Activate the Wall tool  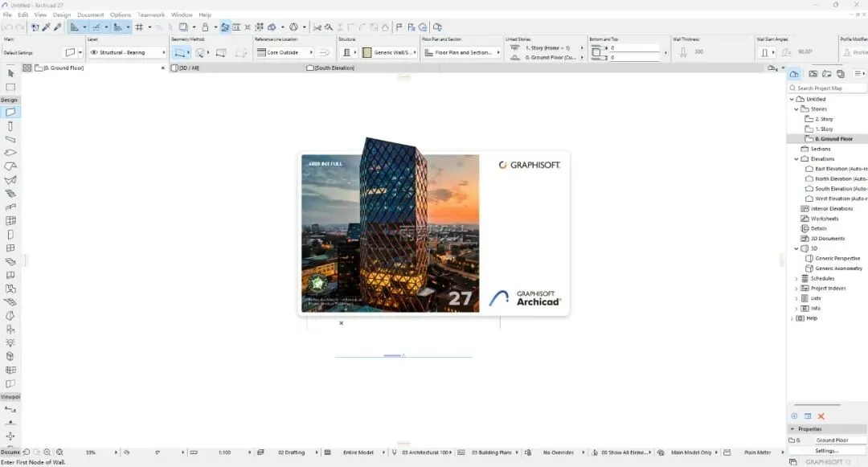click(10, 113)
